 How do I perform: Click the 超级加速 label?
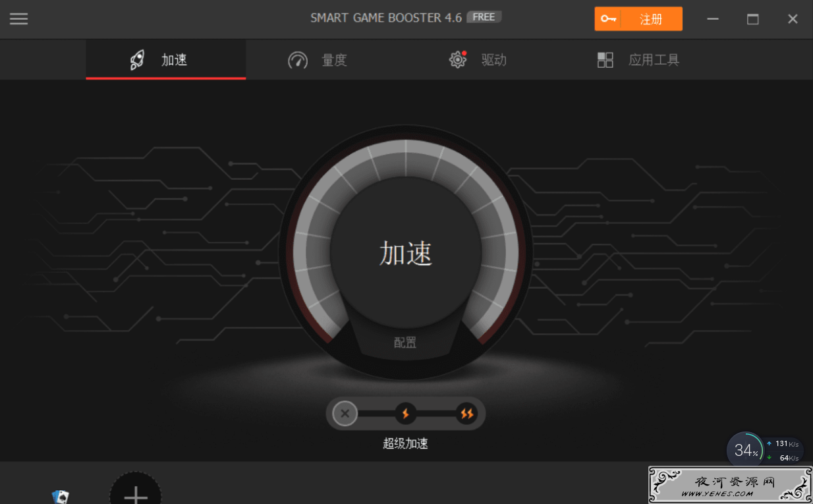(406, 443)
